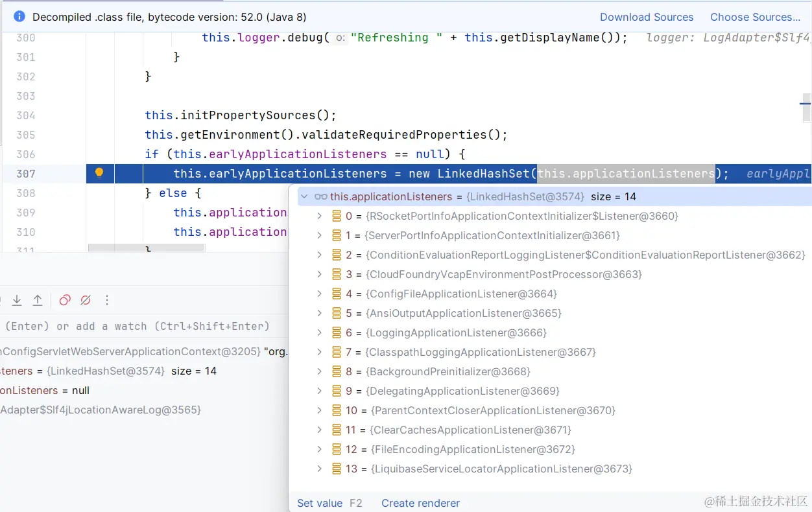Expand entry 6 LoggingApplicationListener
The image size is (812, 512).
point(319,332)
